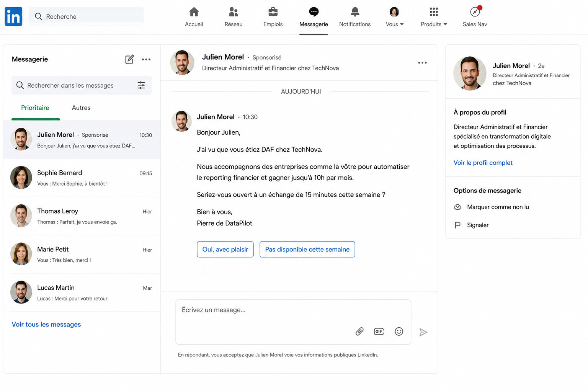The height and width of the screenshot is (392, 588).
Task: Click the attach file paperclip icon
Action: [359, 332]
